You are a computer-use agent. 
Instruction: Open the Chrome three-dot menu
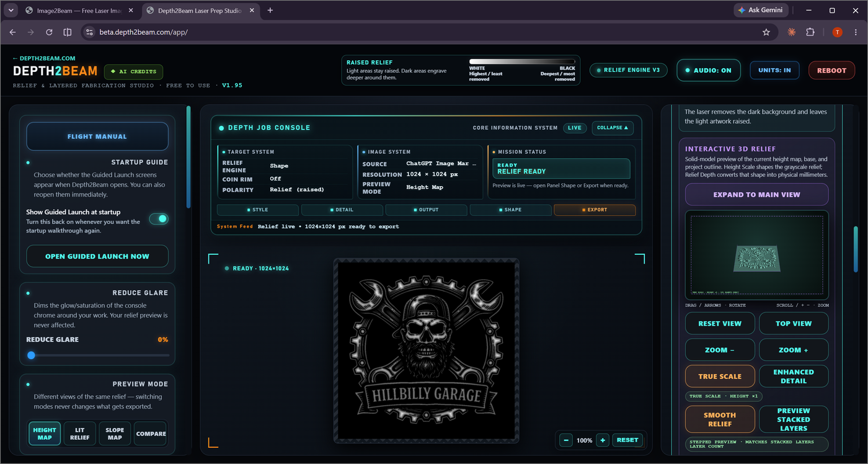click(x=856, y=32)
